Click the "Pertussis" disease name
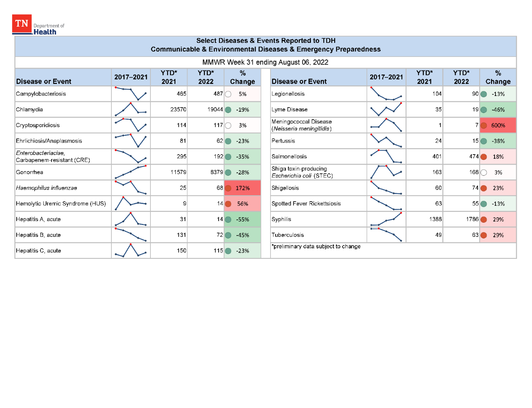 (x=283, y=141)
